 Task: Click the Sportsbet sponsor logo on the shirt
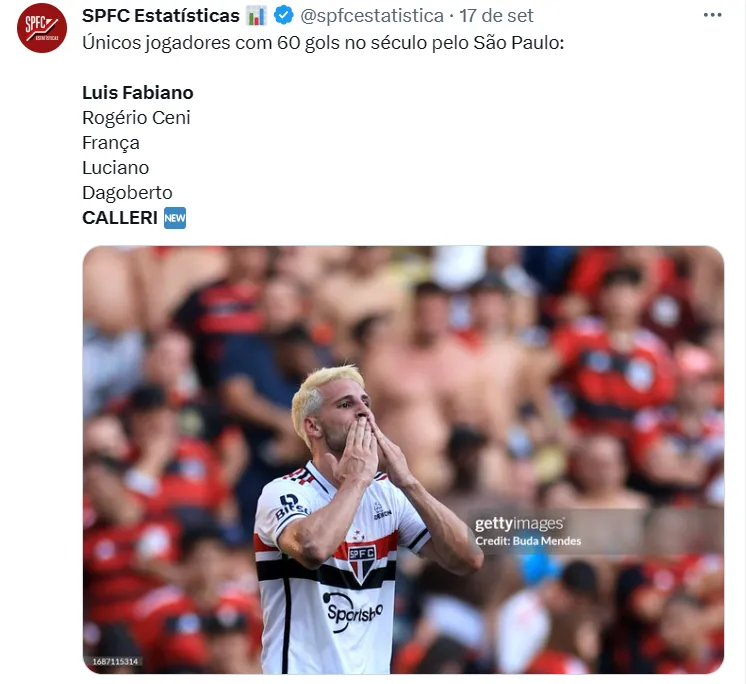click(353, 612)
